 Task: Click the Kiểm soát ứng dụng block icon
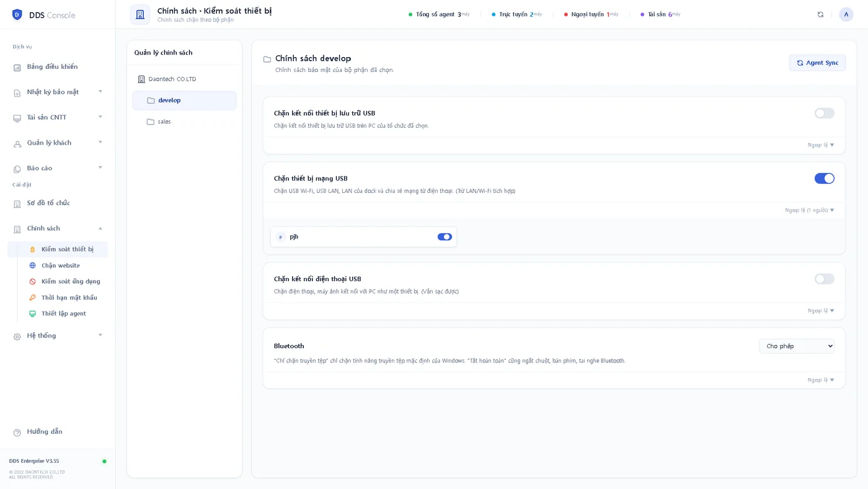33,282
